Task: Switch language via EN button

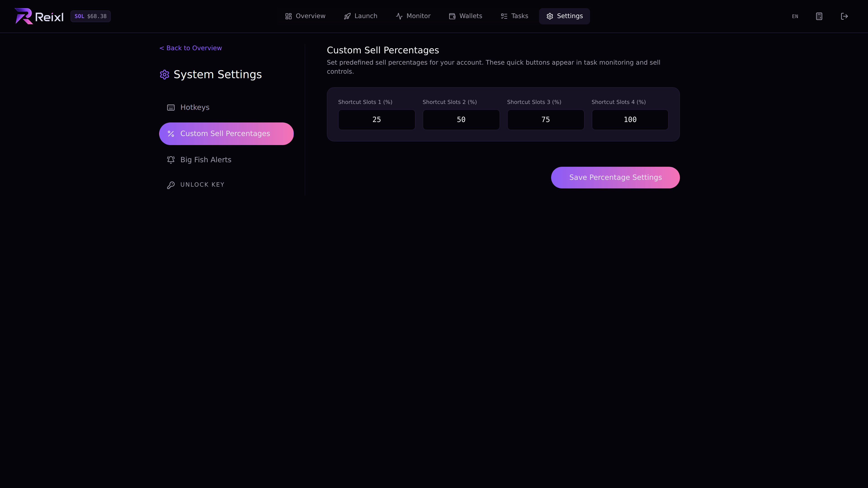Action: [795, 16]
